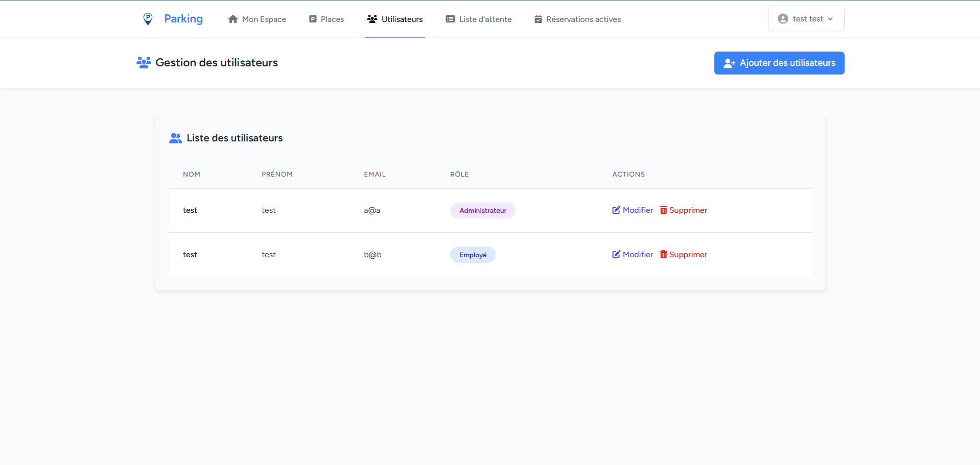The width and height of the screenshot is (980, 465).
Task: Click the Administrateur role badge
Action: 482,210
